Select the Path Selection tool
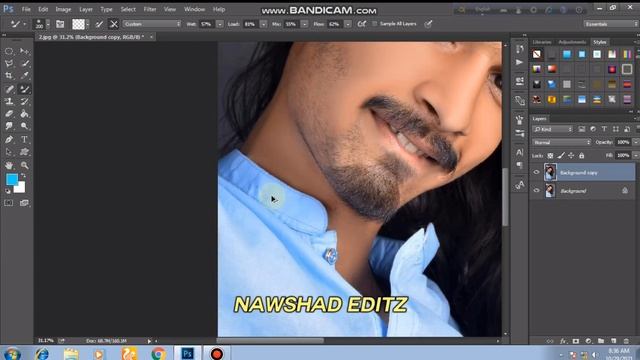 click(9, 152)
